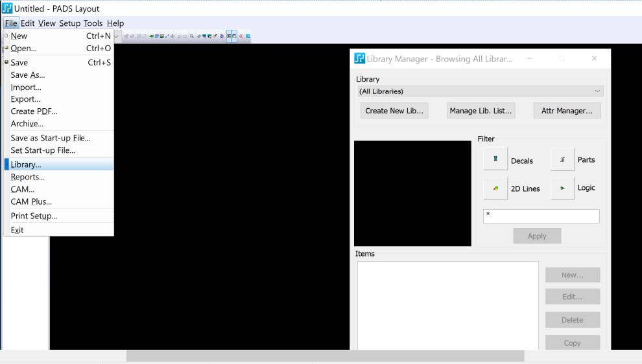Screen dimensions: 642x364
Task: Select CAM... menu entry
Action: click(58, 189)
